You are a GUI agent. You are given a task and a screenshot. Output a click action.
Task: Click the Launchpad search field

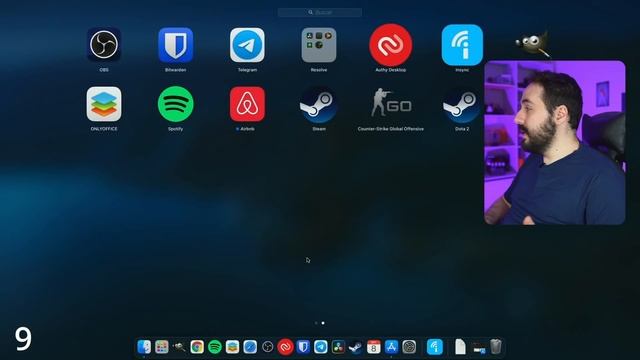point(320,13)
